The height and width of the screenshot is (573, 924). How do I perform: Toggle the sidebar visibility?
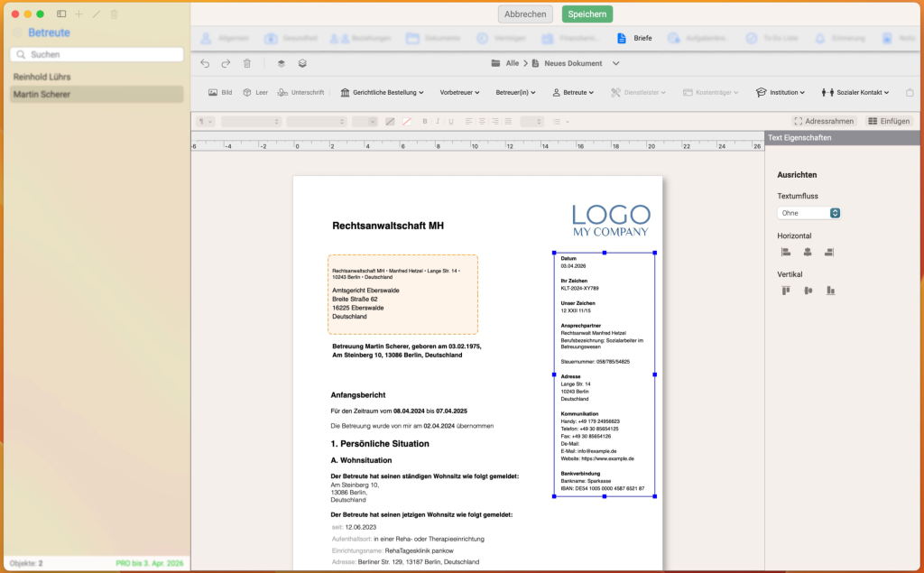(x=61, y=14)
